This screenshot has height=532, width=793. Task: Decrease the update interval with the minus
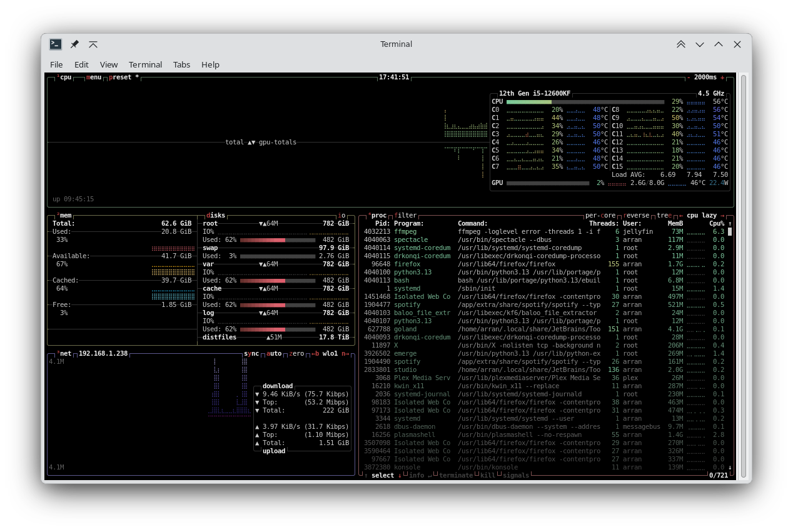689,78
